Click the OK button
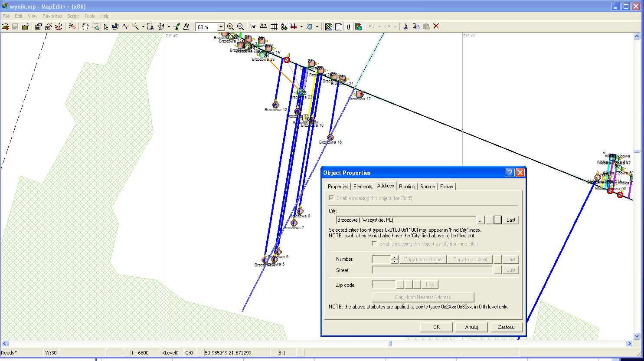 coord(436,327)
